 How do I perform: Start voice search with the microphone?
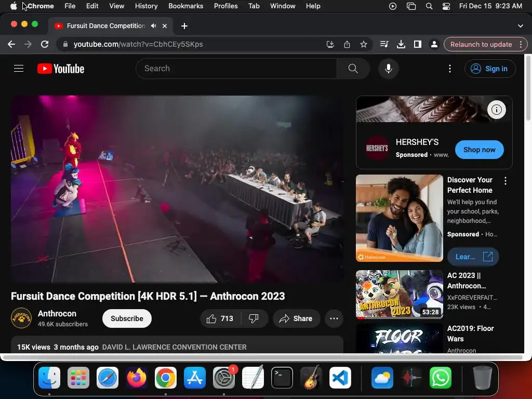click(389, 69)
